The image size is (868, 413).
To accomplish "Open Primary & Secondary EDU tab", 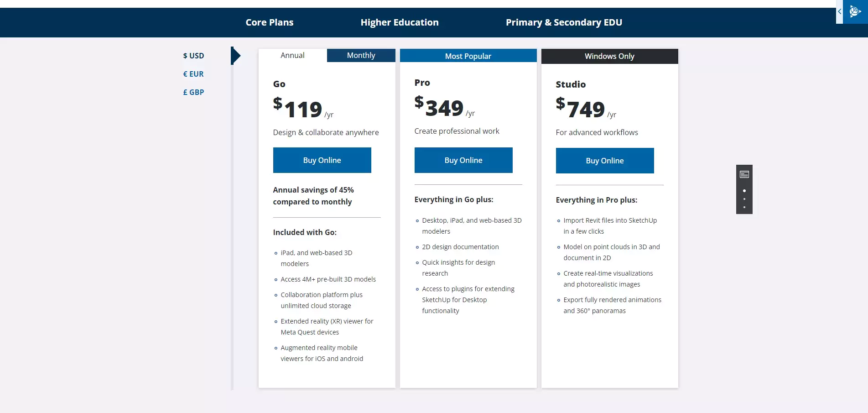I will point(564,22).
